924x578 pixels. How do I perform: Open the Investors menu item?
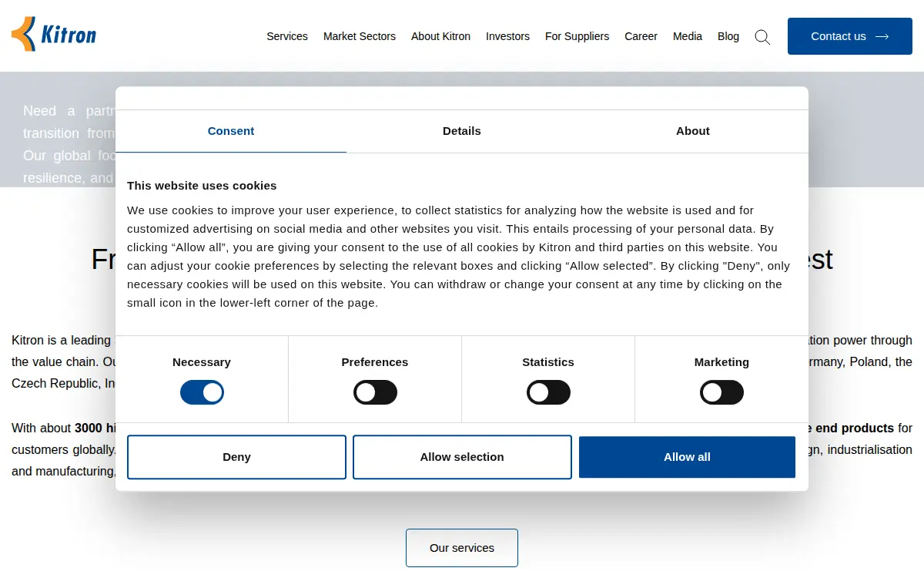pyautogui.click(x=507, y=36)
